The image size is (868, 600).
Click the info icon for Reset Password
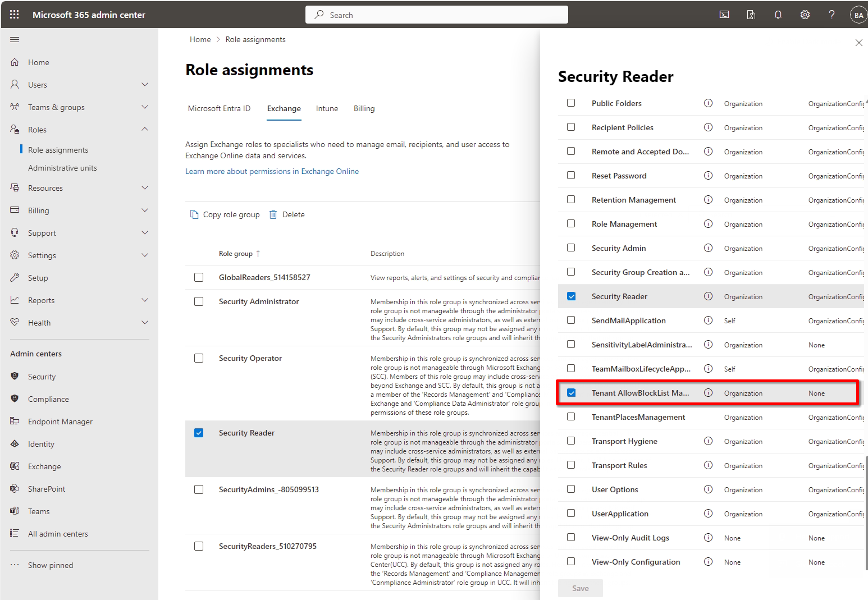709,176
